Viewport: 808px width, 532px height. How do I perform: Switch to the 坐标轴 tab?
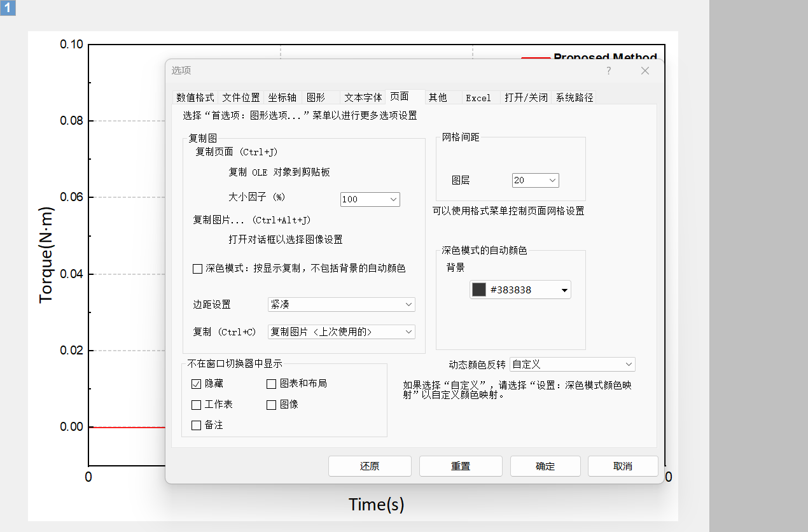click(282, 97)
